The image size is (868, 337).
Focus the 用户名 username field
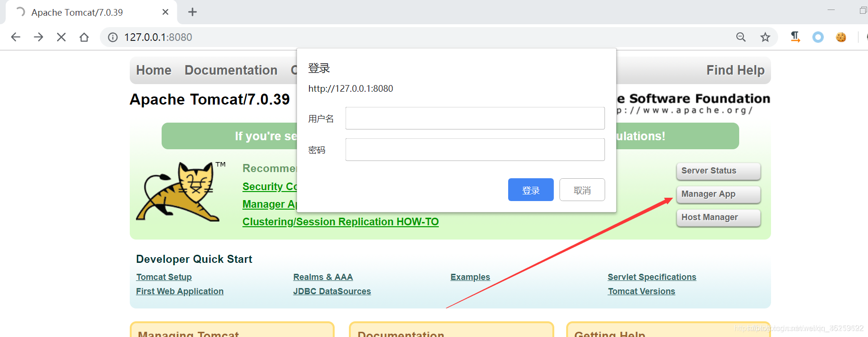[475, 118]
